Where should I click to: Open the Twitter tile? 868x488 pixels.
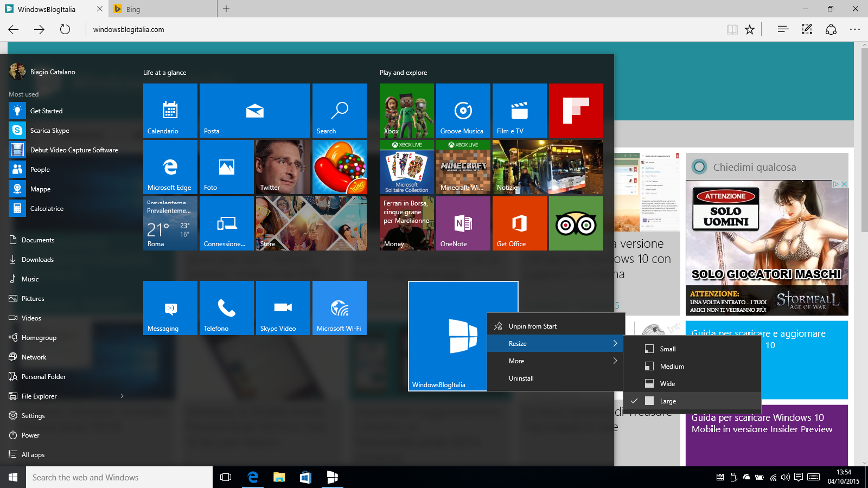283,167
